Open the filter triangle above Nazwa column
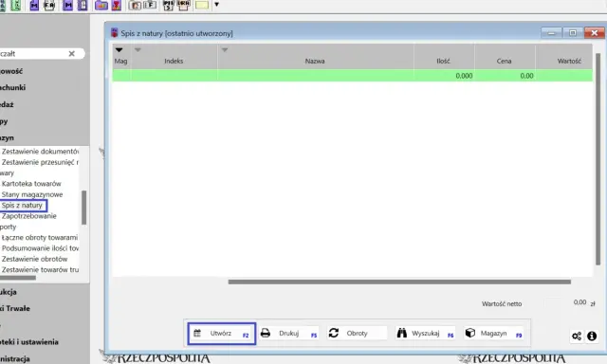This screenshot has width=607, height=364. click(225, 50)
